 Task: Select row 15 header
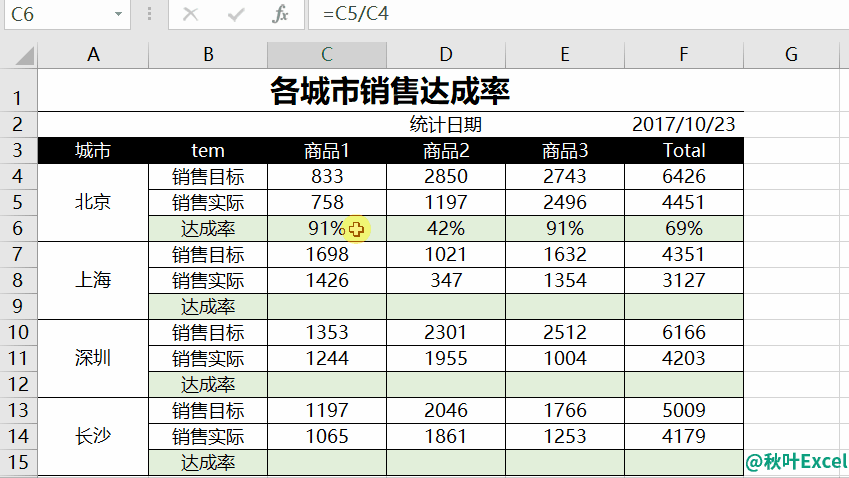pos(18,462)
